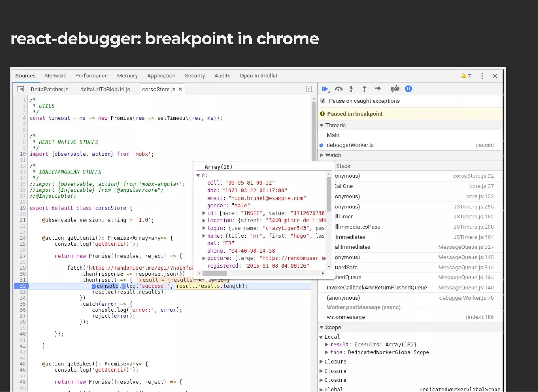Expand the result variable in Local scope
This screenshot has height=392, width=538.
[327, 344]
